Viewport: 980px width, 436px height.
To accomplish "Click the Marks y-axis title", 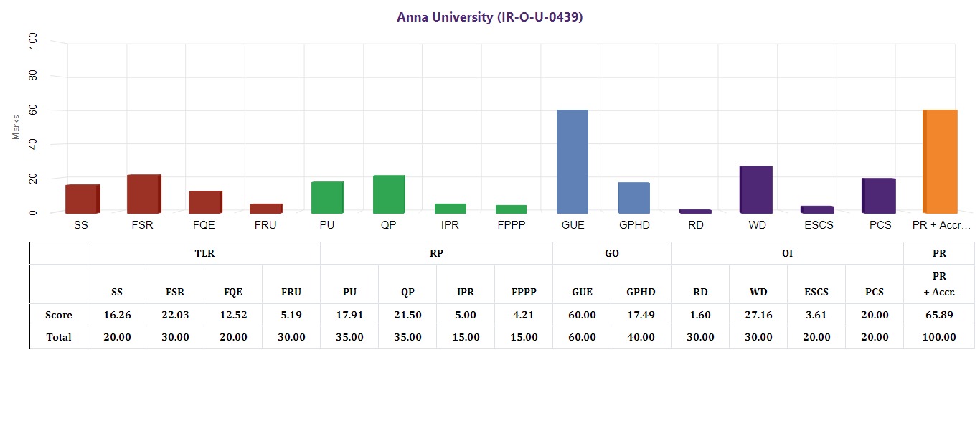I will tap(16, 125).
